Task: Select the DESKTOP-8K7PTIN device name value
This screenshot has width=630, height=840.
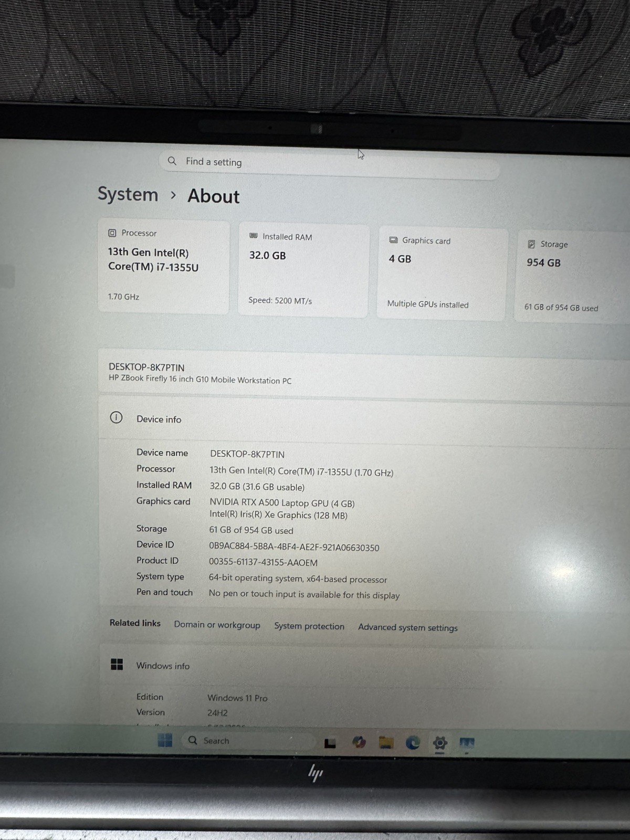Action: [x=247, y=454]
